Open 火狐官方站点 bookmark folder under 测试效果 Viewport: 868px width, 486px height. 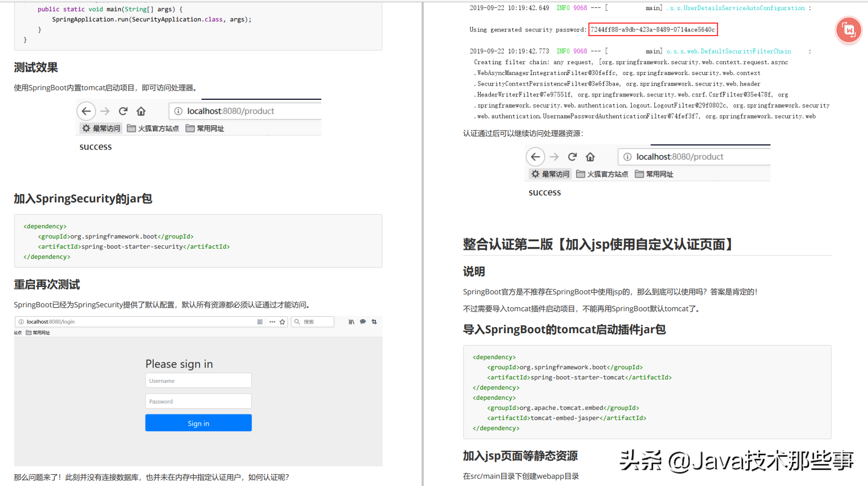(153, 129)
